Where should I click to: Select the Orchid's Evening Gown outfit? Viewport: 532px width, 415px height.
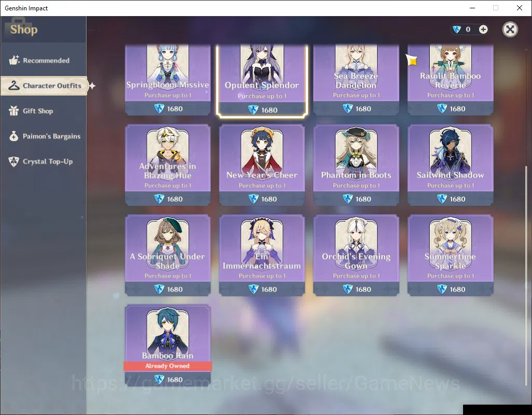coord(356,255)
